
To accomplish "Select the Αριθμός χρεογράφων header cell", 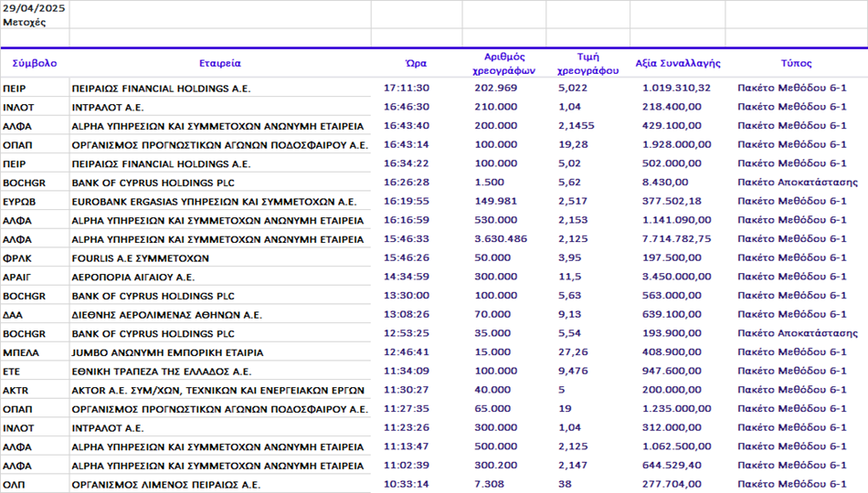I will pos(503,63).
